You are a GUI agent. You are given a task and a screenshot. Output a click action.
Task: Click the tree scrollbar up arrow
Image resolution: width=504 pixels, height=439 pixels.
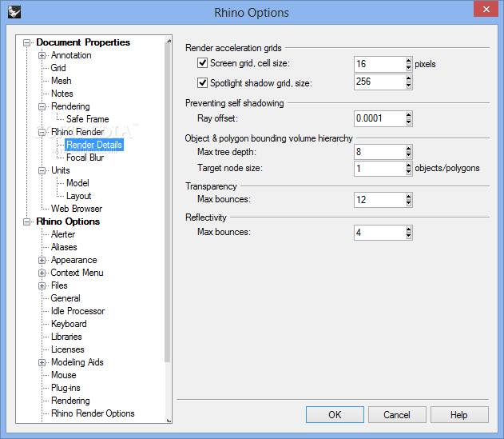(168, 41)
